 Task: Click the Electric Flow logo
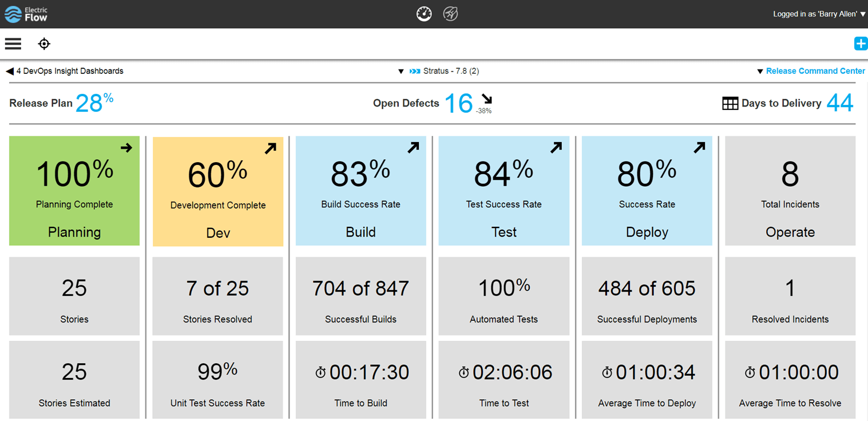click(x=26, y=14)
